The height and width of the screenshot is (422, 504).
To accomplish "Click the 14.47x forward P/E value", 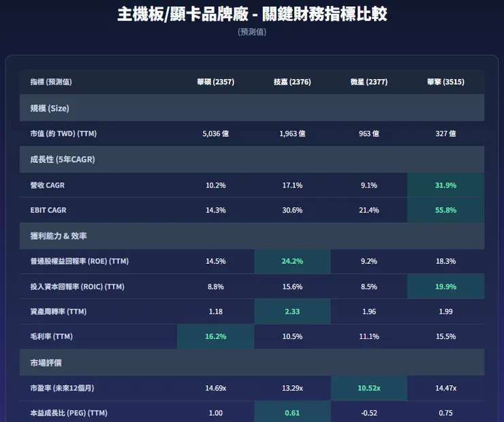I will [446, 388].
